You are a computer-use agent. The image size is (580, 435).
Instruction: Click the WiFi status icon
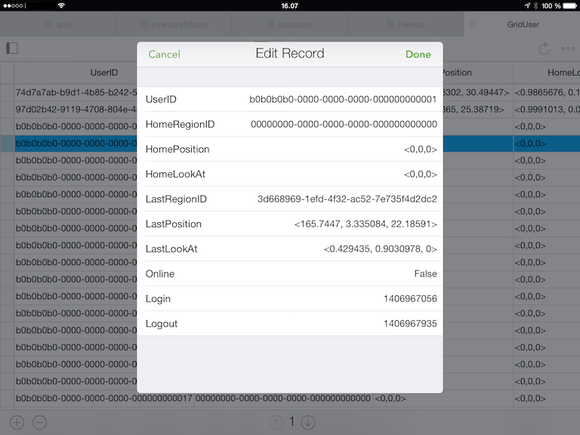[61, 5]
